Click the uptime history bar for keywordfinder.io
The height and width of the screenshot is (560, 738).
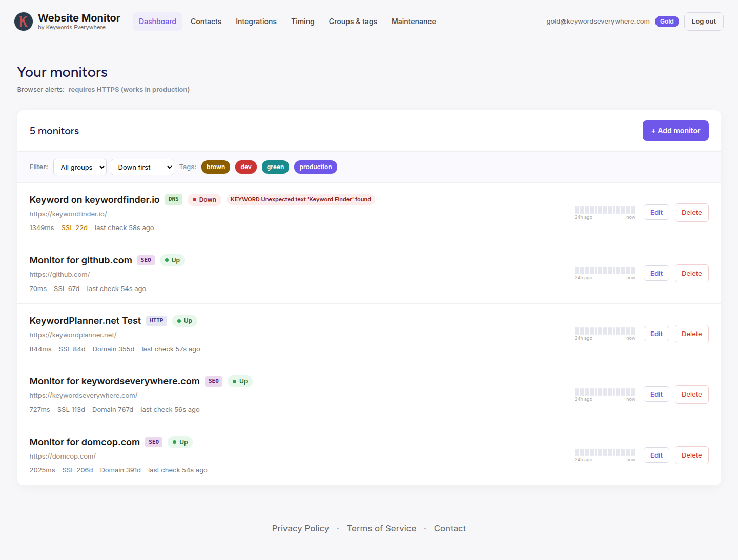tap(605, 210)
